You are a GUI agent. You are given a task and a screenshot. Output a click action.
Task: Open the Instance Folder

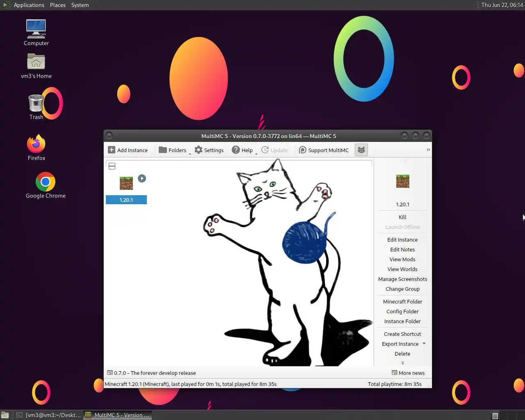403,321
